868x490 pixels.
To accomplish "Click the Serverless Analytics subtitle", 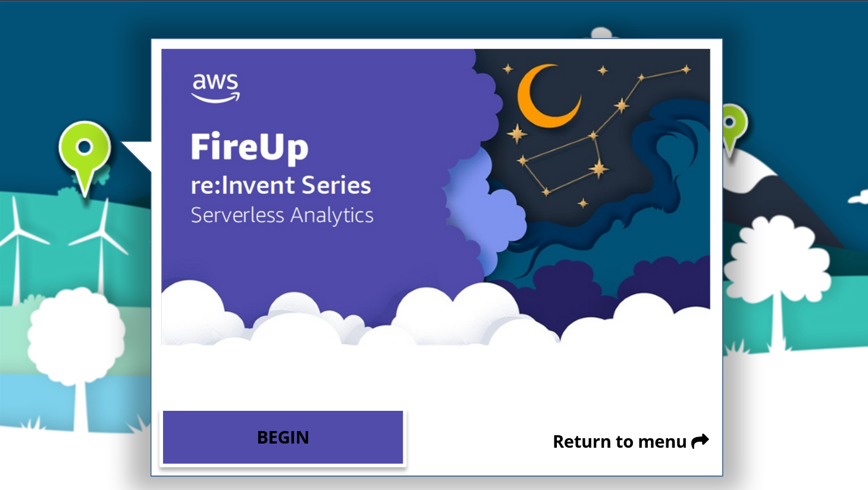I will [282, 215].
